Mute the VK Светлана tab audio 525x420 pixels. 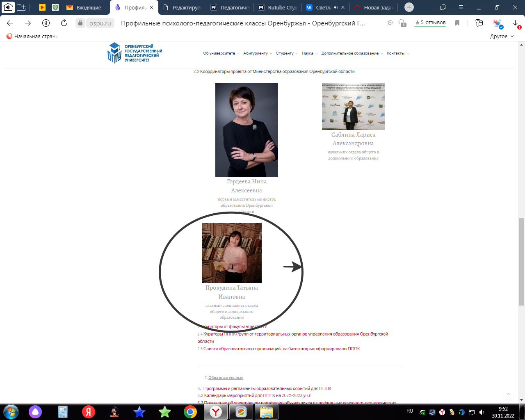pos(336,7)
